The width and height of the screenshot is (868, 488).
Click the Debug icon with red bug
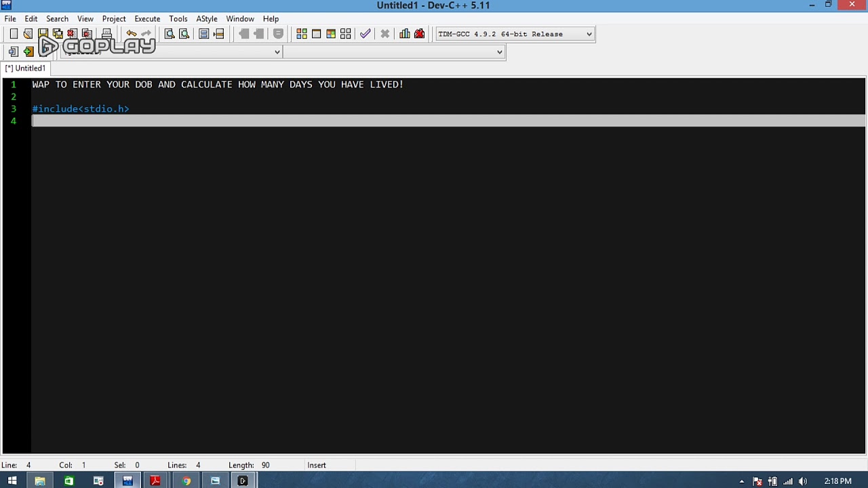pos(420,34)
